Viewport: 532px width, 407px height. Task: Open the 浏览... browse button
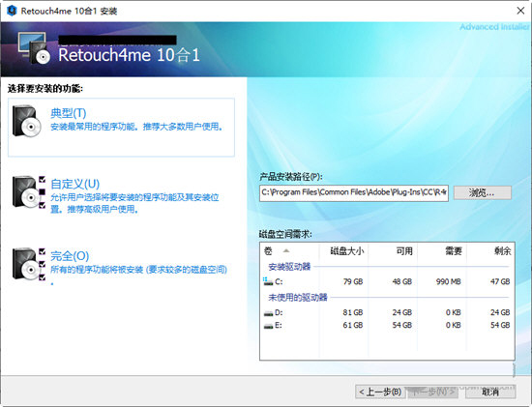click(x=482, y=193)
